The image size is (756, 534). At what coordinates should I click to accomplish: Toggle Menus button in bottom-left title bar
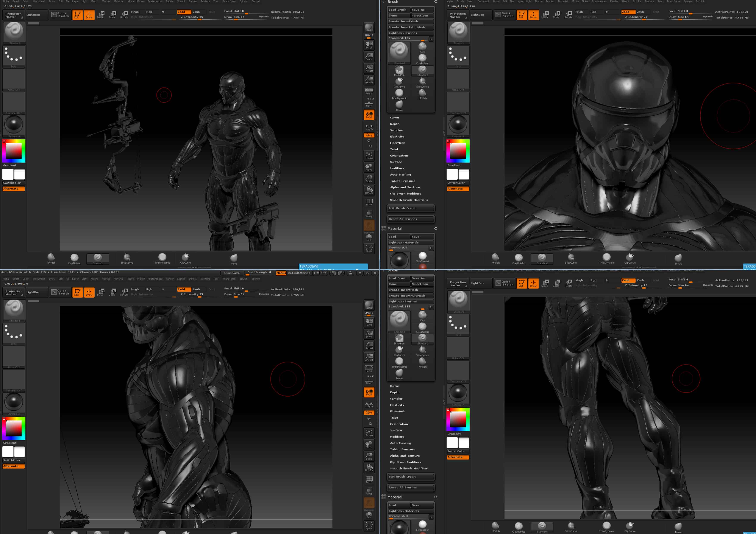pos(281,273)
